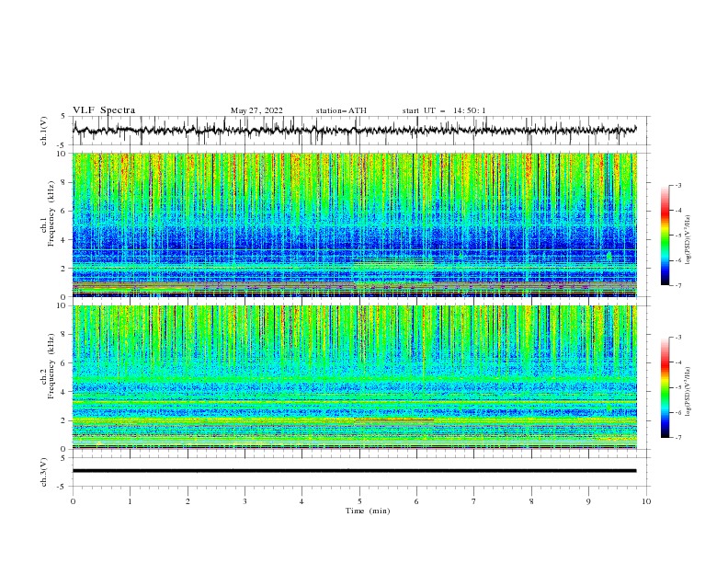Click the ch.2 spectrogram color scale bar
The height and width of the screenshot is (563, 728).
pyautogui.click(x=665, y=387)
